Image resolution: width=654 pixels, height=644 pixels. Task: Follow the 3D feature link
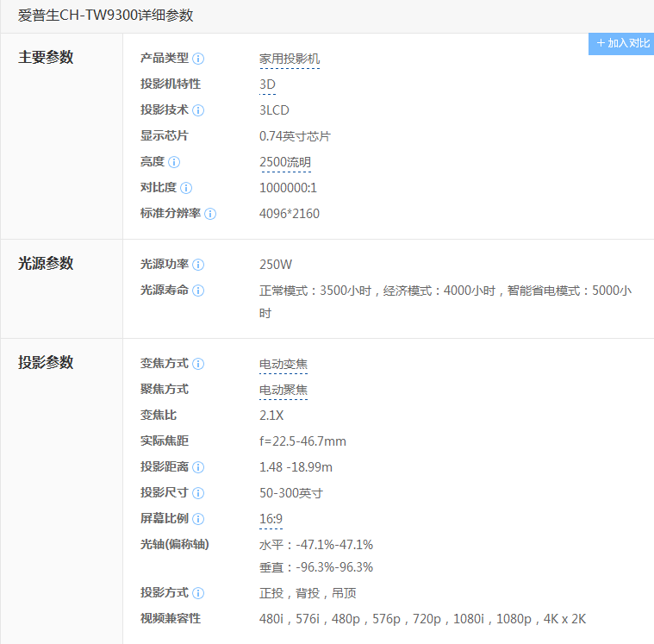267,84
